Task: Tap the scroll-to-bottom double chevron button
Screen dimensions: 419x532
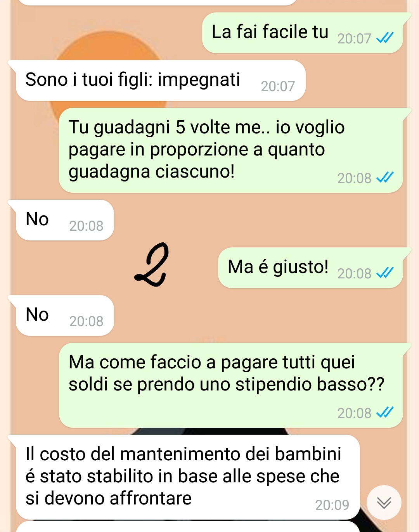Action: pyautogui.click(x=384, y=503)
